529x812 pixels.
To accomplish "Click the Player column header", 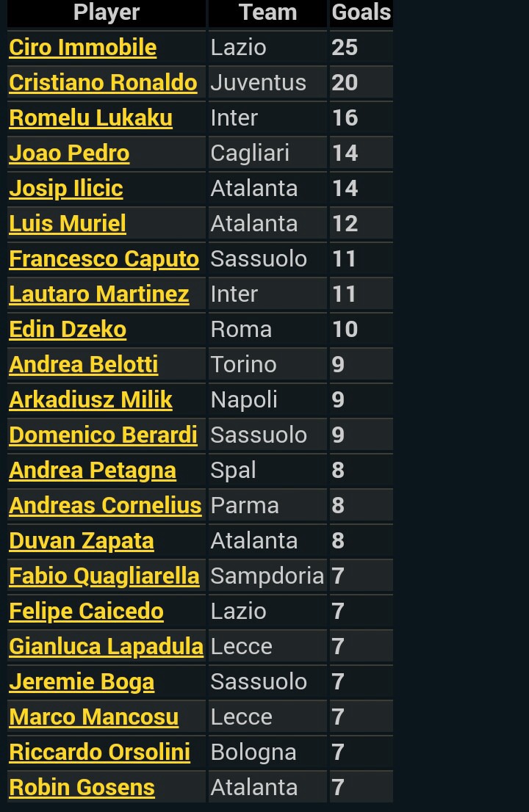I will tap(107, 12).
